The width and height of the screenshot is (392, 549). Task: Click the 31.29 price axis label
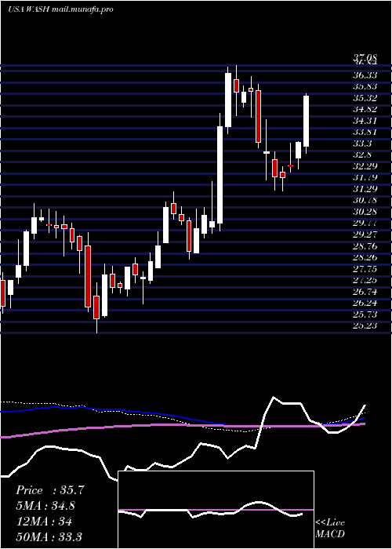pyautogui.click(x=365, y=189)
